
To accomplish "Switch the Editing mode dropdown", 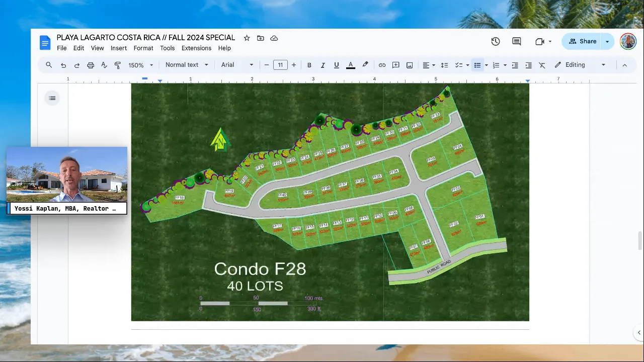I will point(580,65).
